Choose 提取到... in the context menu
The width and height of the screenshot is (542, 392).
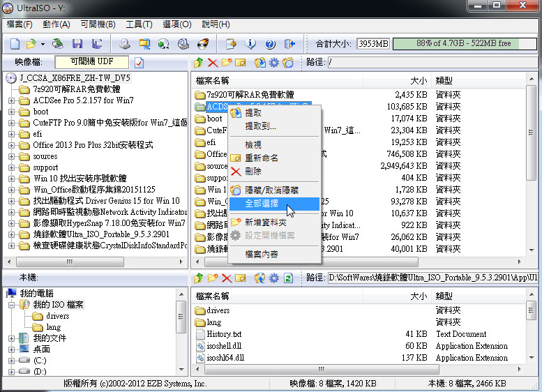point(273,126)
